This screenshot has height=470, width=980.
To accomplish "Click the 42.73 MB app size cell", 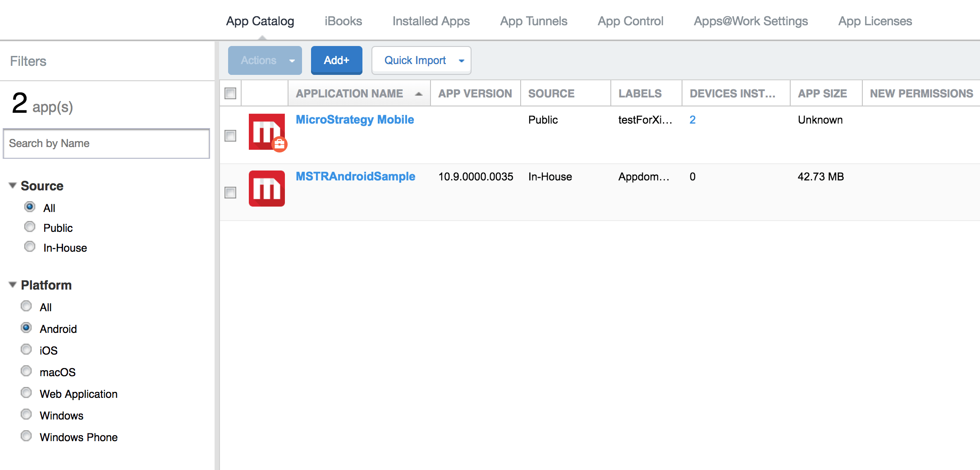I will tap(821, 176).
